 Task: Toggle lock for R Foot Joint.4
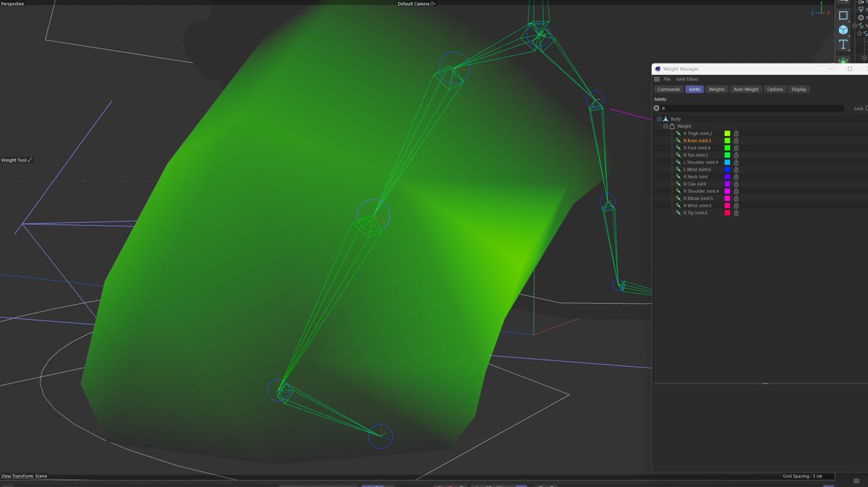(736, 148)
